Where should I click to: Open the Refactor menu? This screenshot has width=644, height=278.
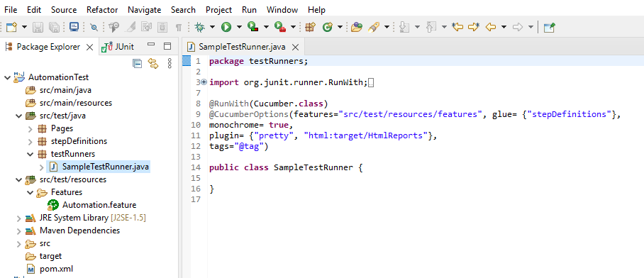(102, 9)
